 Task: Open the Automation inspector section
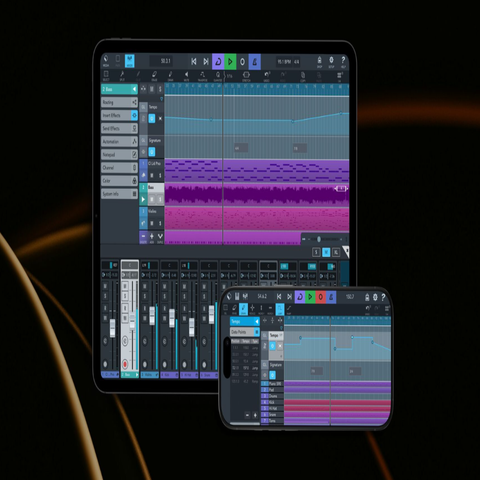(x=119, y=141)
